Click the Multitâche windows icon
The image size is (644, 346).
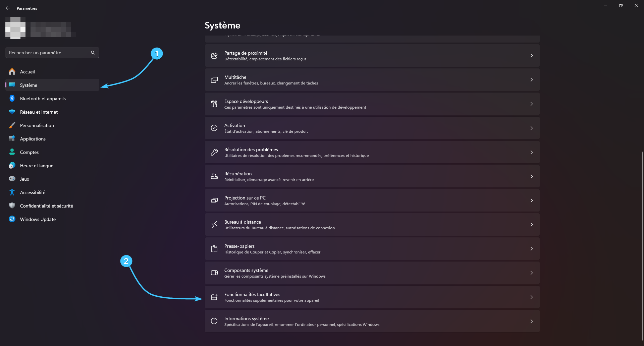coord(214,80)
